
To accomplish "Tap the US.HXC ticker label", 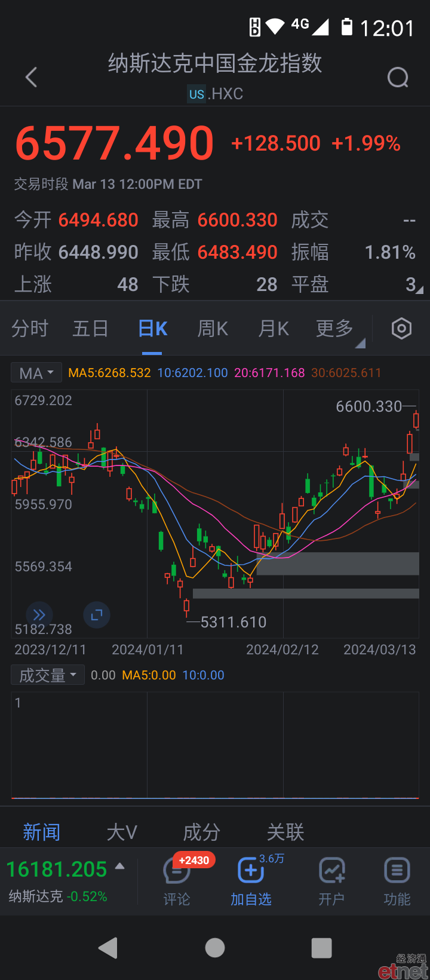I will (215, 94).
